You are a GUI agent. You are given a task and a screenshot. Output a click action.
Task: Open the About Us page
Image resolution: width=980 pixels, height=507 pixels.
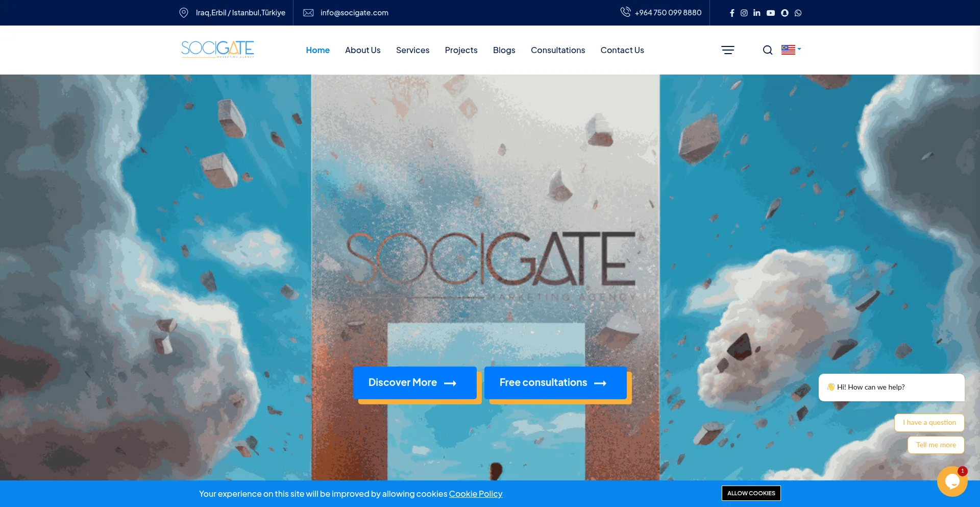[363, 50]
